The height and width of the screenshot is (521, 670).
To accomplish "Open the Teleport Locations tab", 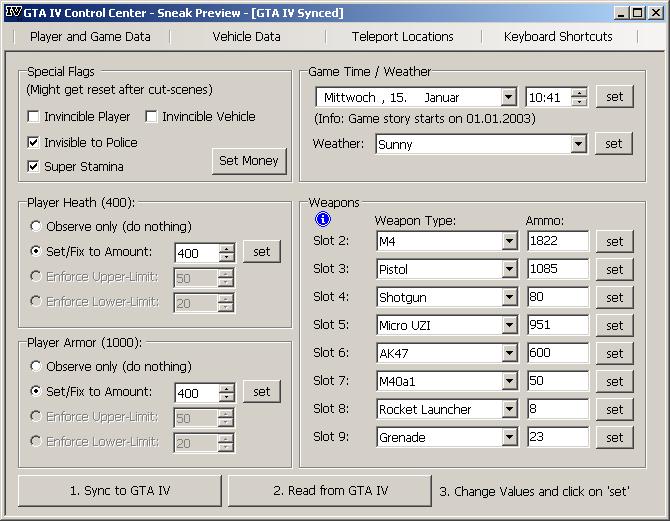I will click(403, 37).
